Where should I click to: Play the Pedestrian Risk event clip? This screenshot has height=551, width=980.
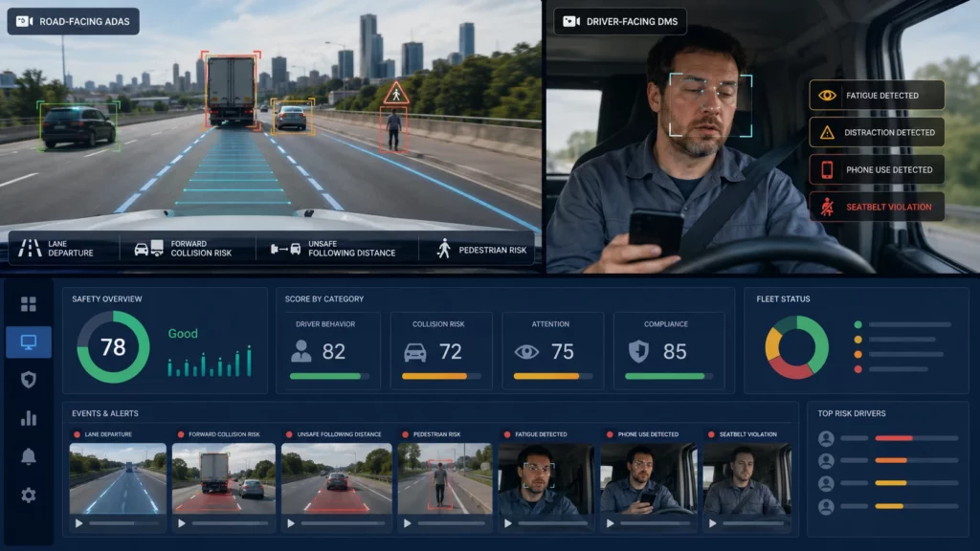[x=408, y=523]
